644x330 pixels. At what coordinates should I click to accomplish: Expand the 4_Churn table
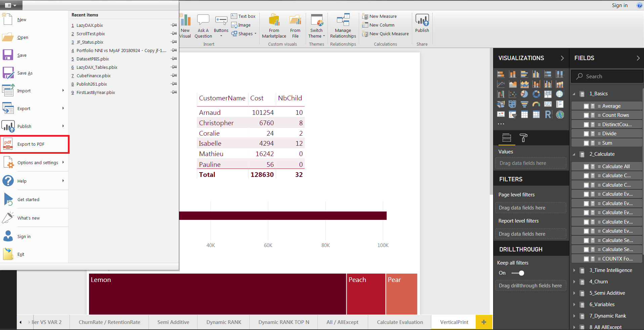point(574,282)
